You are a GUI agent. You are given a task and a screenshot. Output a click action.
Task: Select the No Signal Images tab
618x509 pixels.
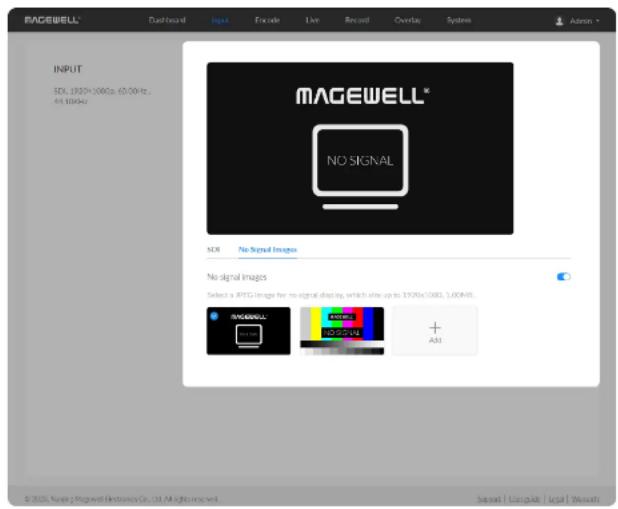tap(268, 250)
